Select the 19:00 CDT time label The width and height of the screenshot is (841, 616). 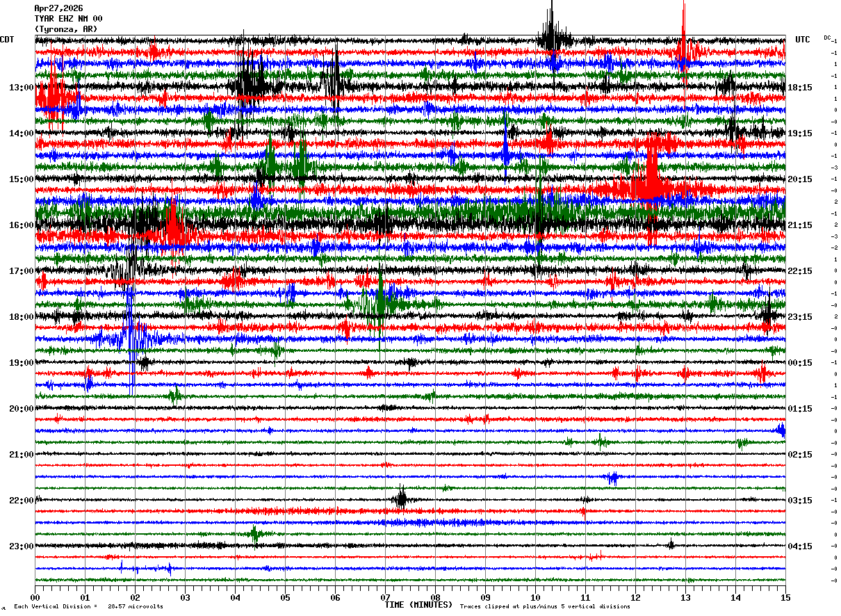(22, 363)
